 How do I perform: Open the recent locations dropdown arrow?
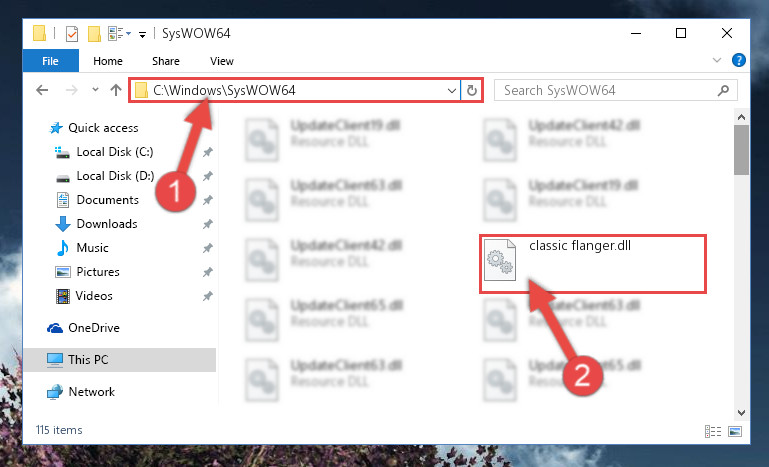[95, 90]
